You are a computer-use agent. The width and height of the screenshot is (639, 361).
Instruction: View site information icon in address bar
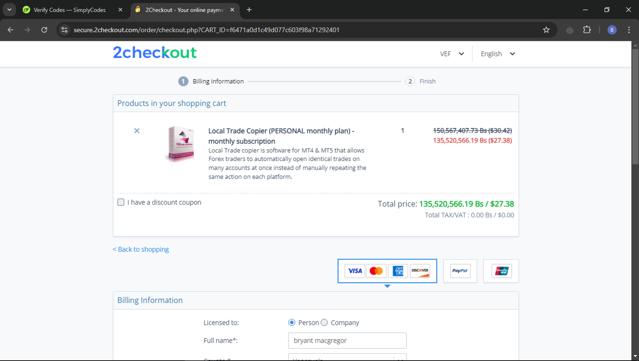point(64,30)
